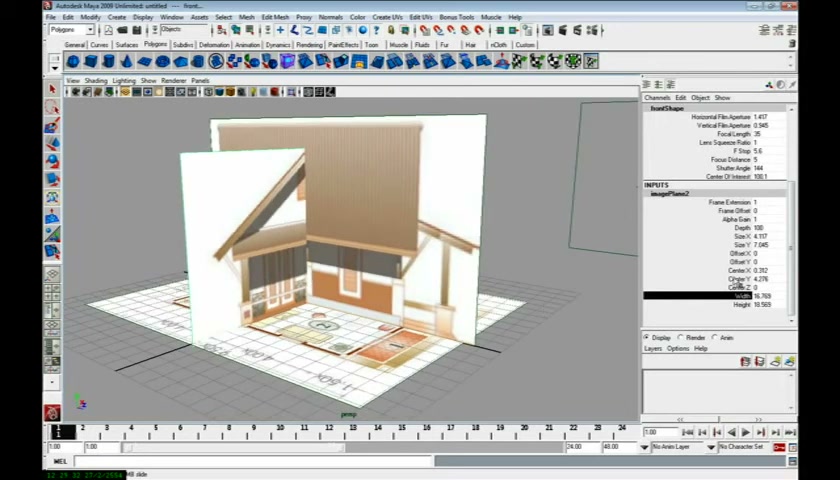Click the frontShape node name
This screenshot has height=480, width=840.
coord(667,108)
